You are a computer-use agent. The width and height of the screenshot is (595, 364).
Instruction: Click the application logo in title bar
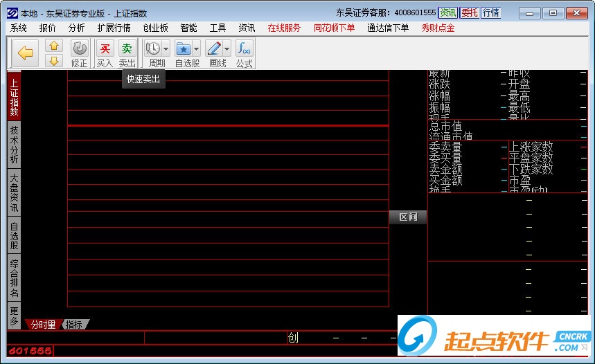coord(12,13)
